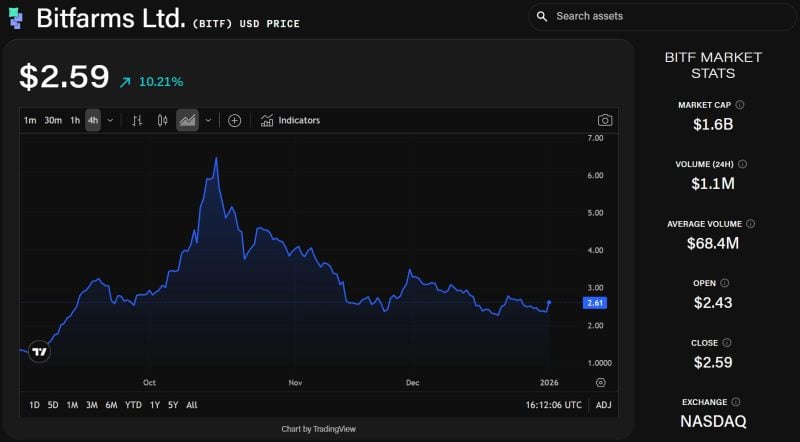
Task: Click the TradingView logo on chart
Action: 39,351
